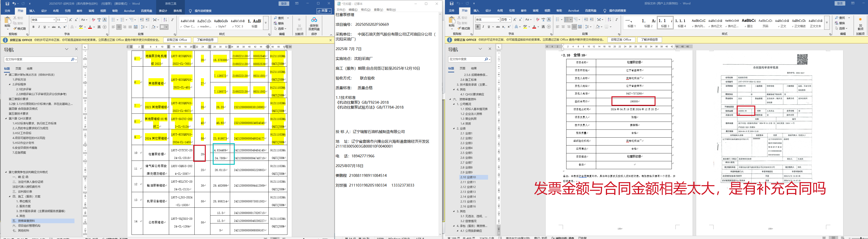Click 了解详细信息 in 投标文件 Word window
This screenshot has width=868, height=239.
point(649,40)
